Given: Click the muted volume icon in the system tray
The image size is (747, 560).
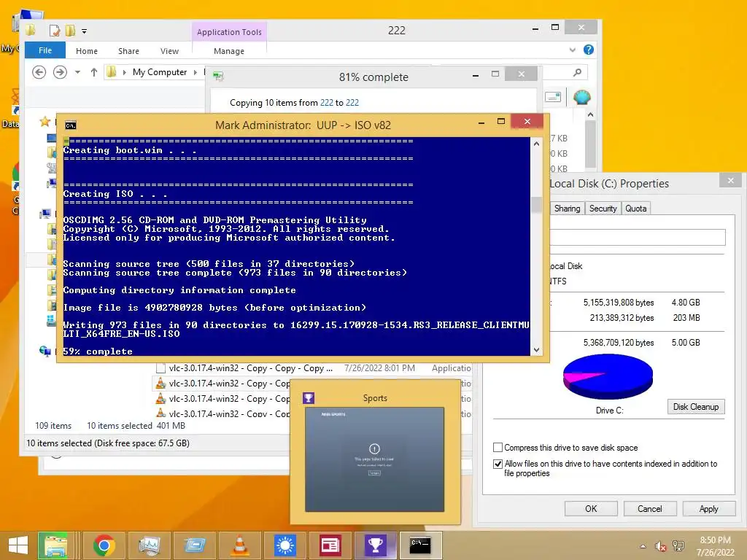Looking at the screenshot, I should (660, 546).
